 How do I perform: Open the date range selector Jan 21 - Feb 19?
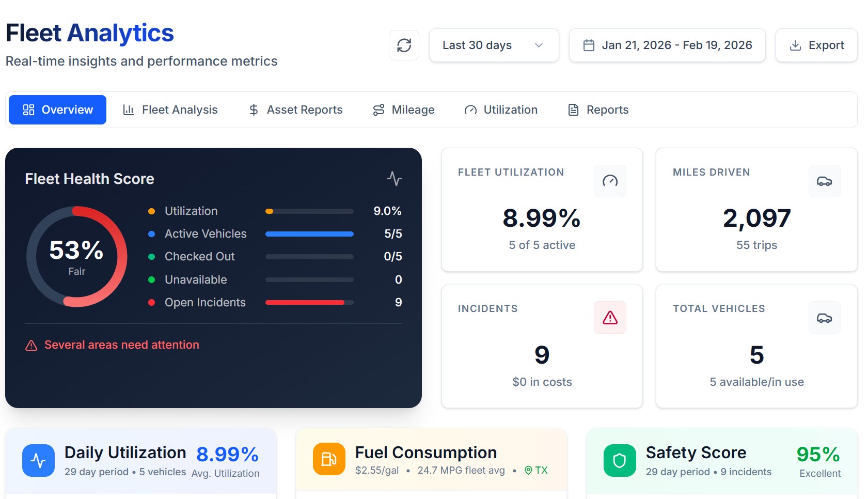[x=667, y=45]
